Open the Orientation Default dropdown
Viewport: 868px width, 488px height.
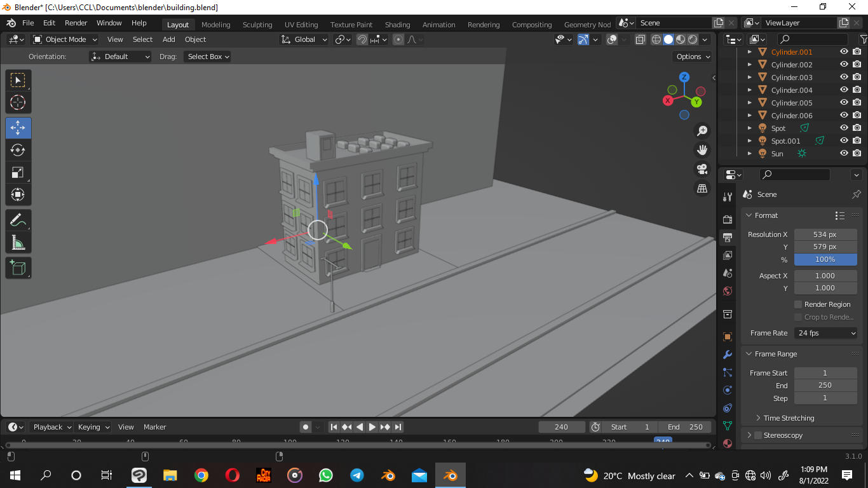click(121, 57)
